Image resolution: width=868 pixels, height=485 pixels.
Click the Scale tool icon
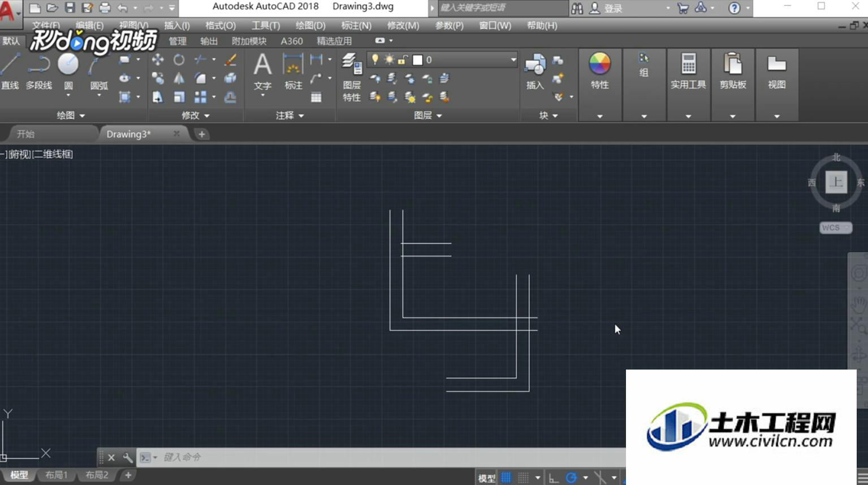(179, 97)
